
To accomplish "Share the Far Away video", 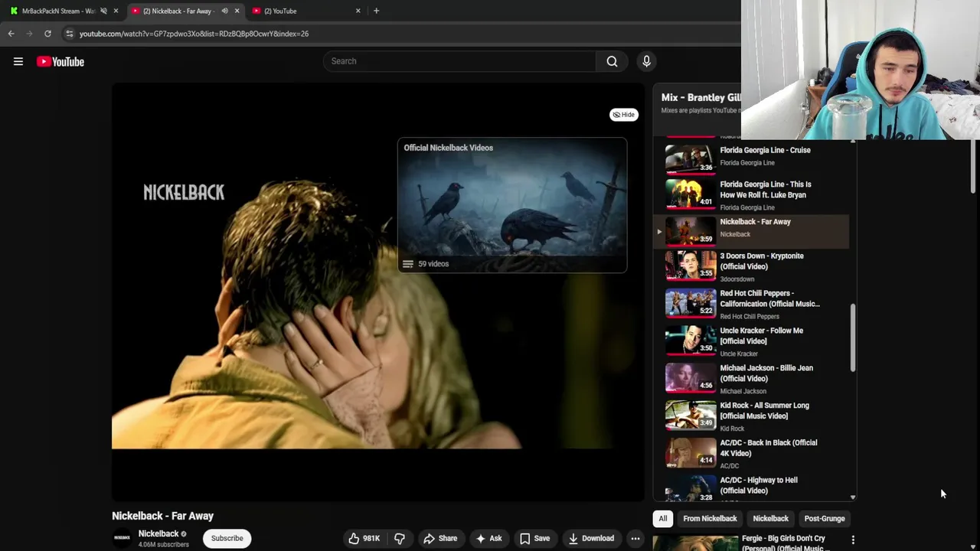I will click(x=440, y=539).
